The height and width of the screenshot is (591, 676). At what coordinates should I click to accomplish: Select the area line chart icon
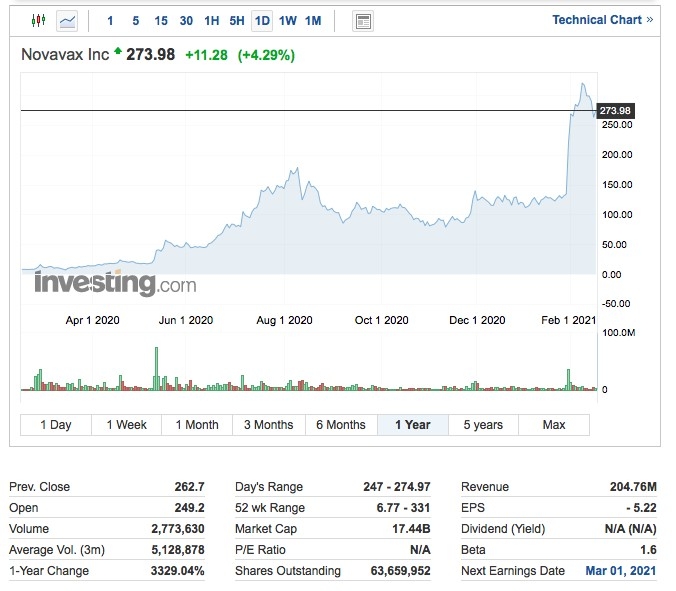click(67, 21)
